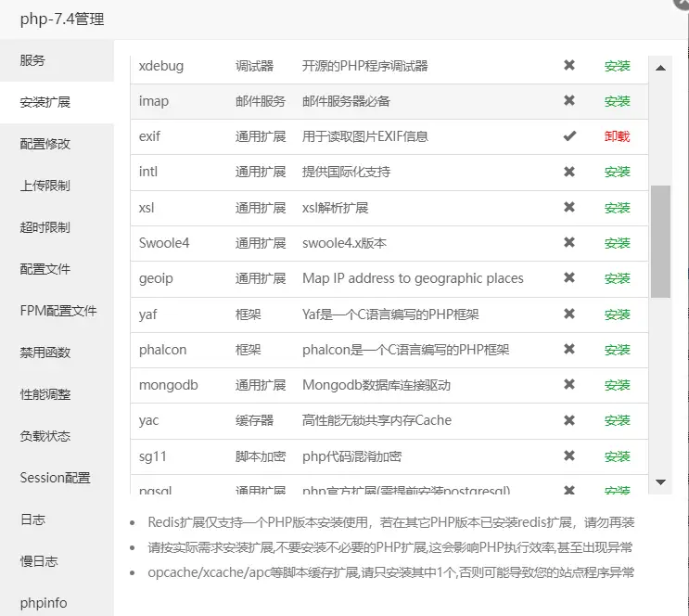Install the geoip extension
689x616 pixels.
tap(617, 278)
